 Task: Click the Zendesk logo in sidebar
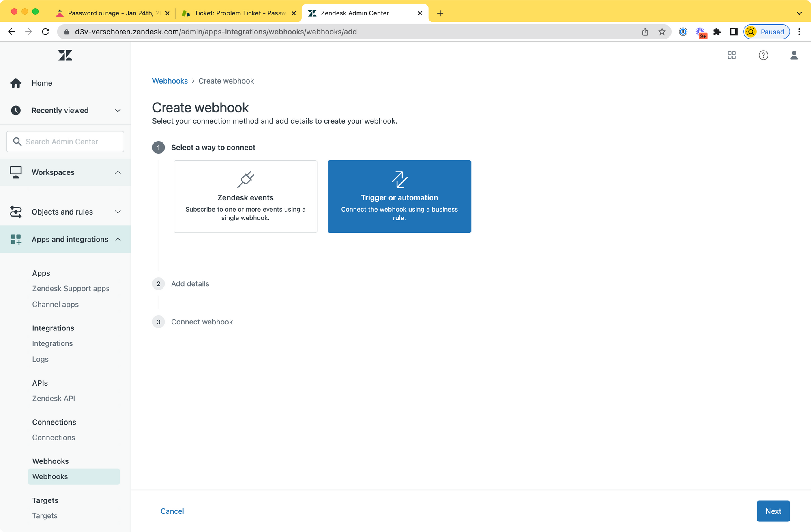click(65, 56)
